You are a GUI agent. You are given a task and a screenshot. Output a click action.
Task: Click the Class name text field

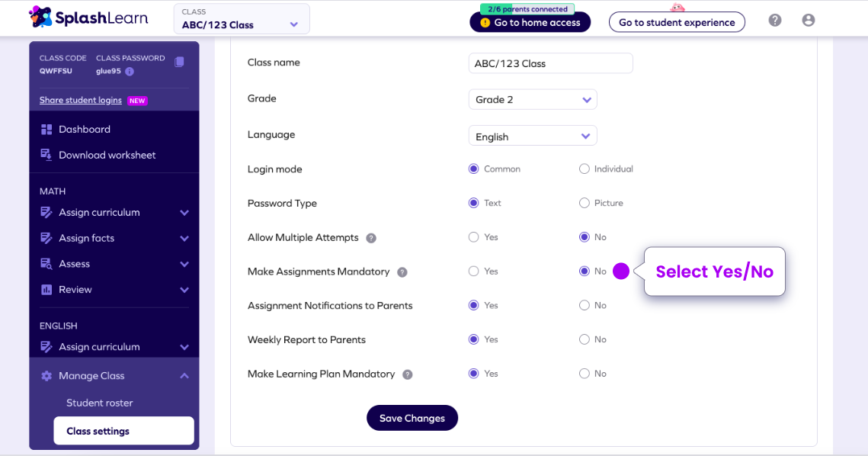pyautogui.click(x=550, y=63)
